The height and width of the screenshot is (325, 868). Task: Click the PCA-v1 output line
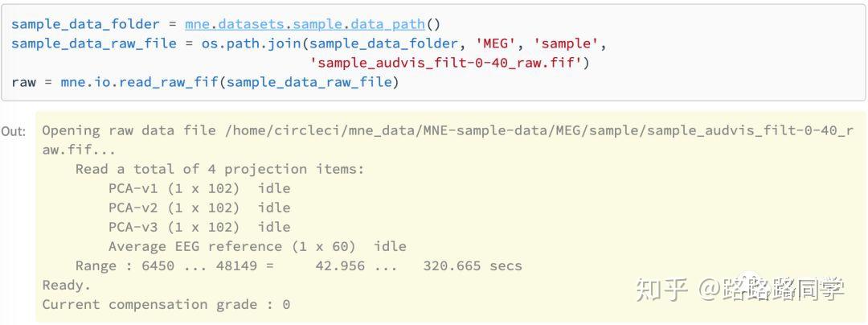(x=199, y=188)
